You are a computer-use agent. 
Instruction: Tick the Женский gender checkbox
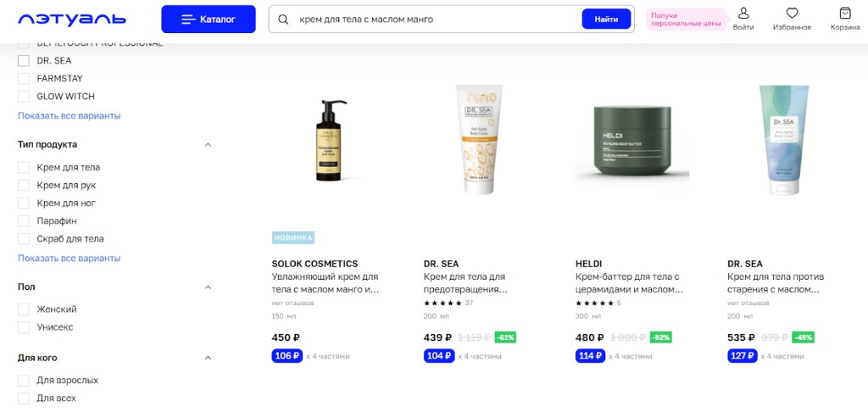tap(24, 309)
